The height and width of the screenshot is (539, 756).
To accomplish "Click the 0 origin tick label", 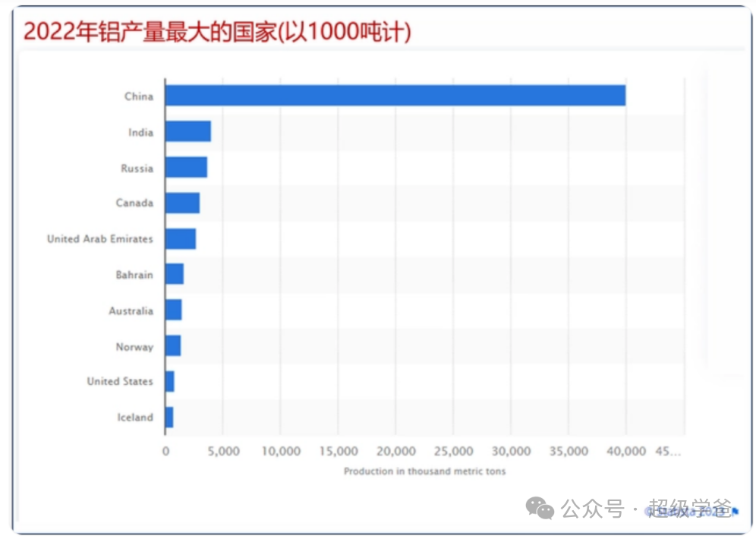I will click(166, 452).
